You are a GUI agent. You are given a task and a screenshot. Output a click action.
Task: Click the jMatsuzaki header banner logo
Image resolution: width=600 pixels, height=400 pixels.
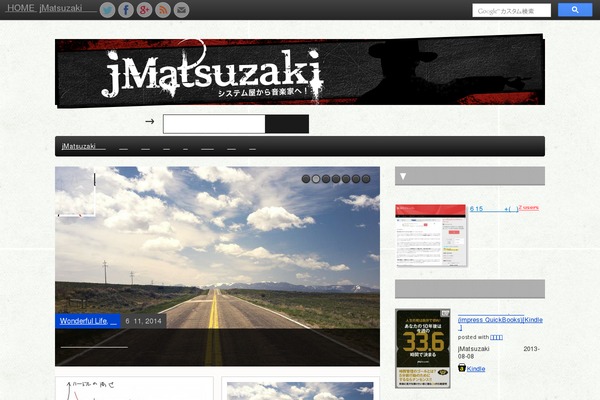tap(300, 71)
